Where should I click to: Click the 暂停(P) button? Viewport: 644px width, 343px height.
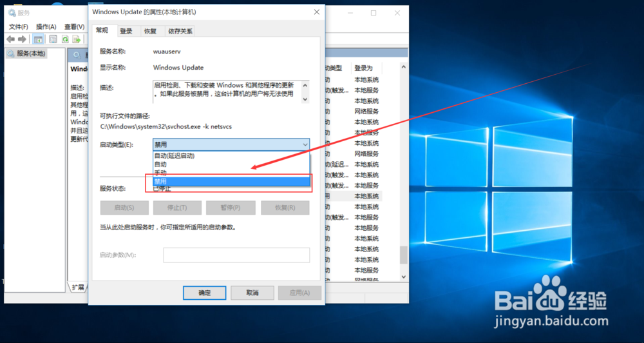tap(231, 208)
